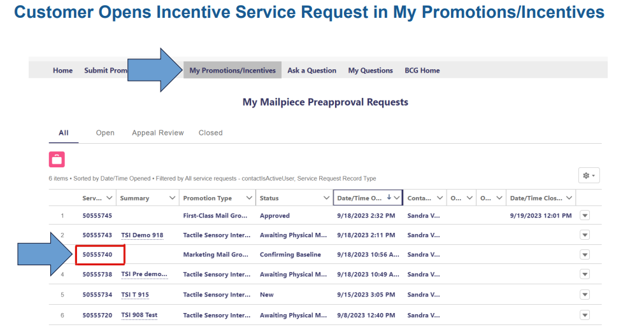This screenshot has width=644, height=334.
Task: Switch to the Open filter tab
Action: click(x=105, y=133)
